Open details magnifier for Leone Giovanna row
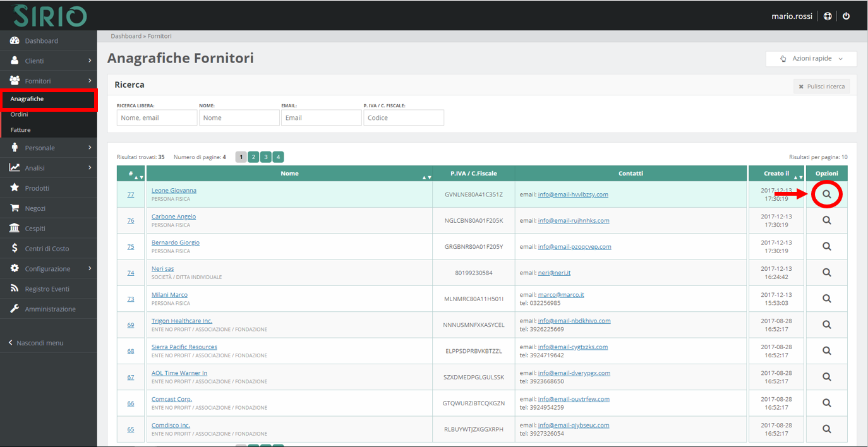Image resolution: width=868 pixels, height=447 pixels. tap(826, 194)
